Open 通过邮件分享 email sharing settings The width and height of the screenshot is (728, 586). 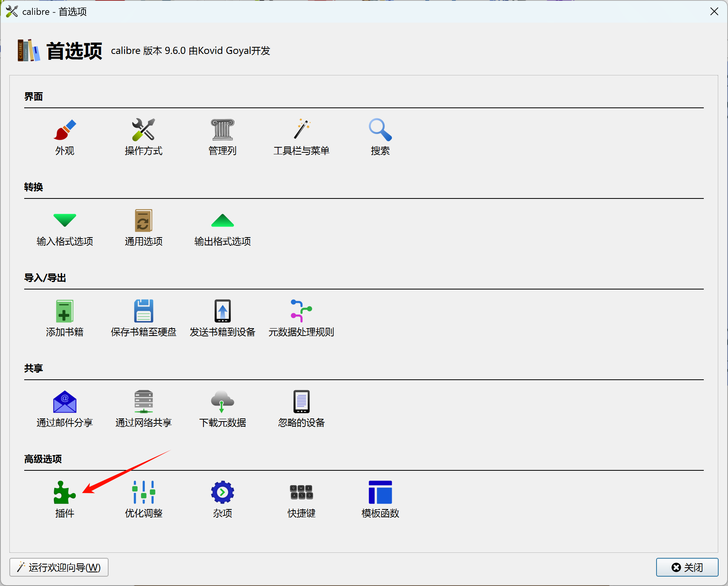point(65,409)
